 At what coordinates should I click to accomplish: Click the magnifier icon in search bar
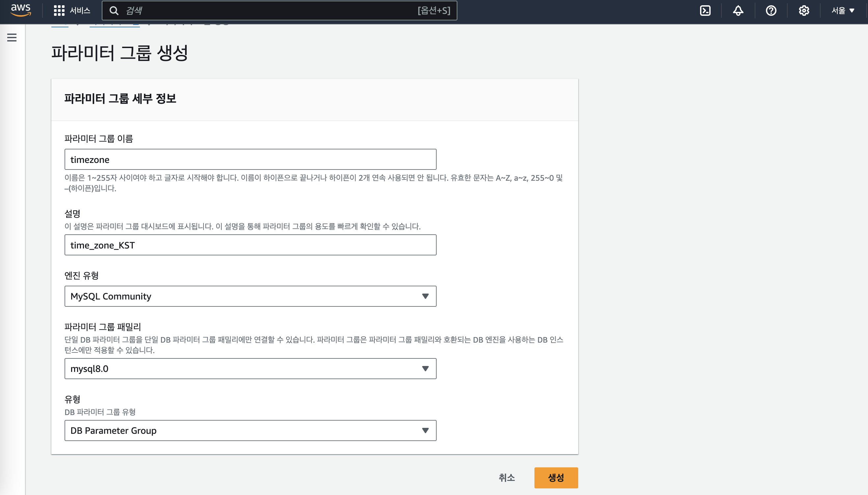pos(114,11)
